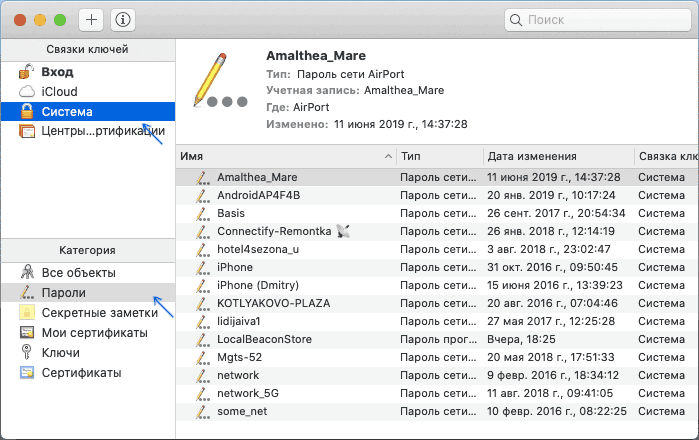Select the KOTLYAKOVO-PLAZA entry

pyautogui.click(x=437, y=303)
